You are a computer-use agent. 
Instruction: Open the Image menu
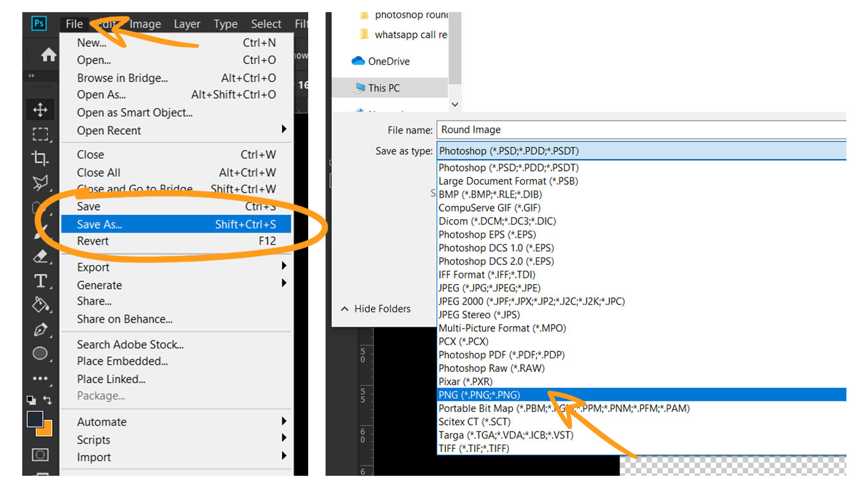tap(145, 24)
